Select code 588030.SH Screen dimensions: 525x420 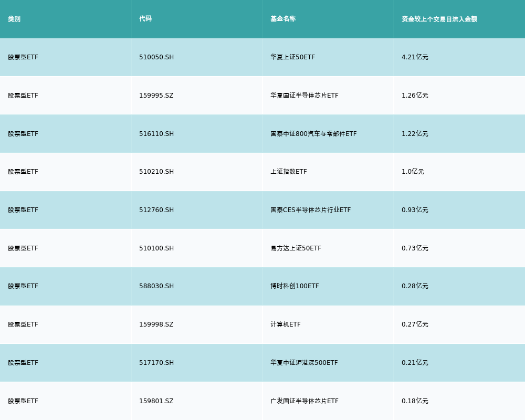tap(156, 286)
